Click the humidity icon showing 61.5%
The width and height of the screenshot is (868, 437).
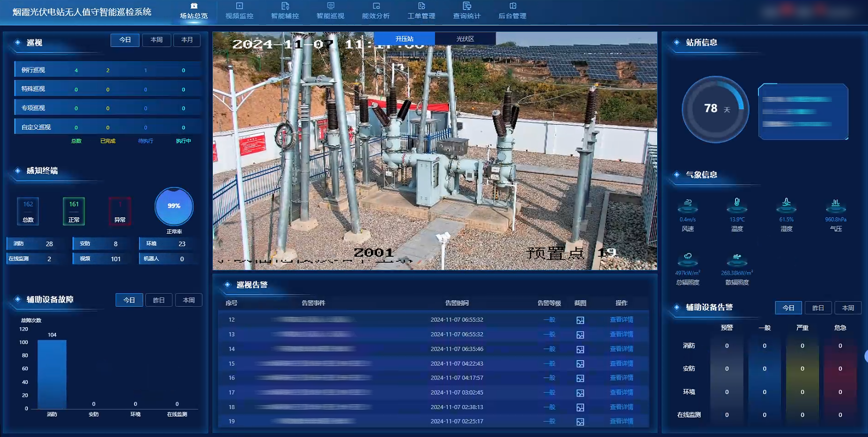(786, 204)
